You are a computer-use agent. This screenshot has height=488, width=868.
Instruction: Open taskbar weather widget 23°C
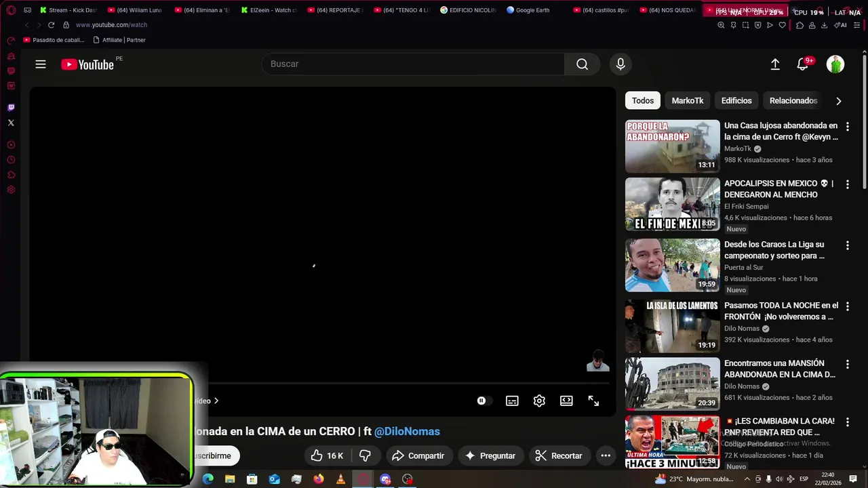(x=694, y=479)
